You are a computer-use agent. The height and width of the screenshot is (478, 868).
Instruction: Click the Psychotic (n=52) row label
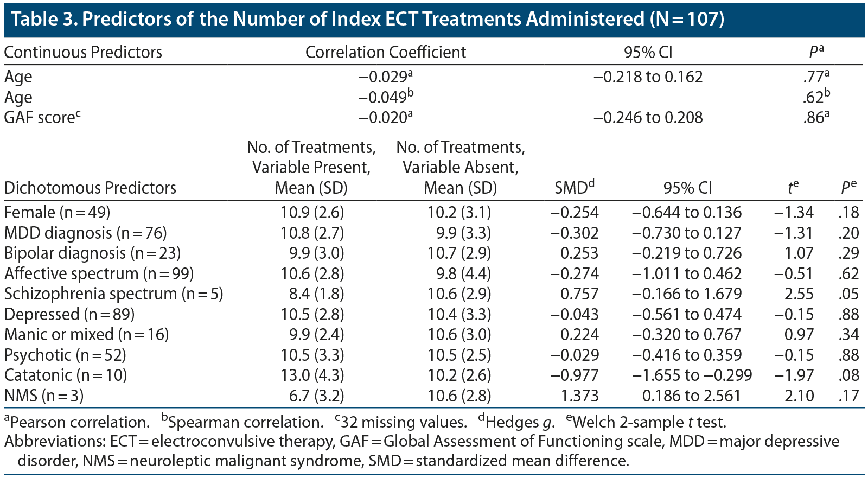(x=66, y=355)
